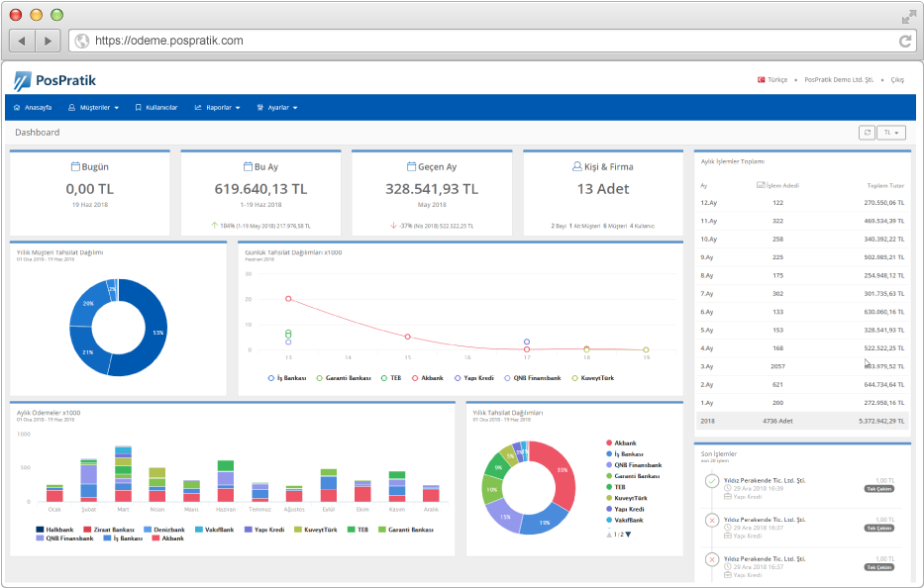
Task: Click the calendar icon beside Bugün
Action: pyautogui.click(x=75, y=166)
